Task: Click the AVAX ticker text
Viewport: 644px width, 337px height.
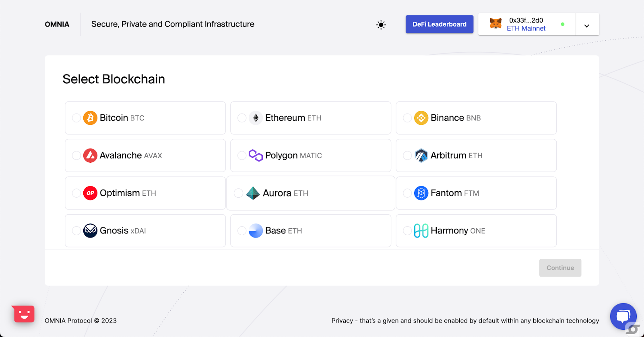Action: point(153,156)
